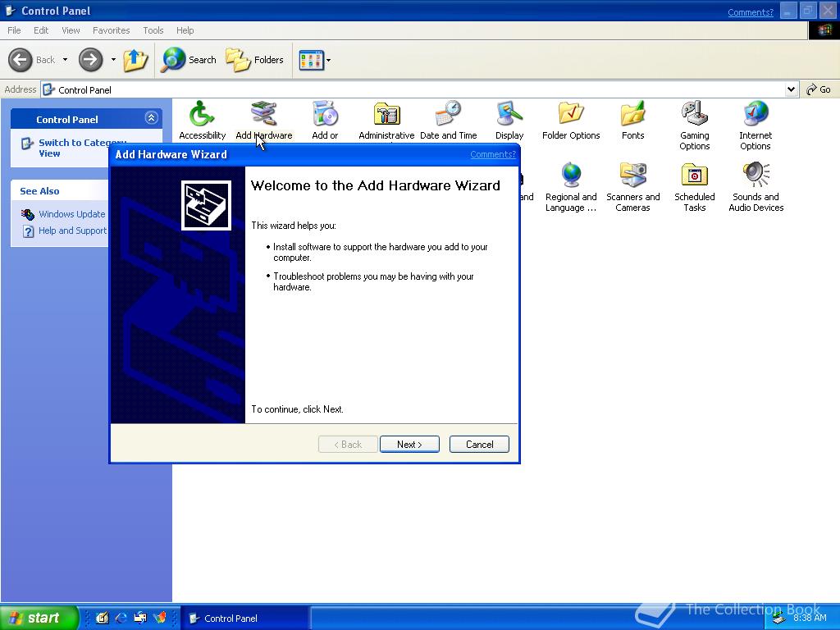Open the Internet Options icon
The image size is (840, 630).
tap(756, 126)
